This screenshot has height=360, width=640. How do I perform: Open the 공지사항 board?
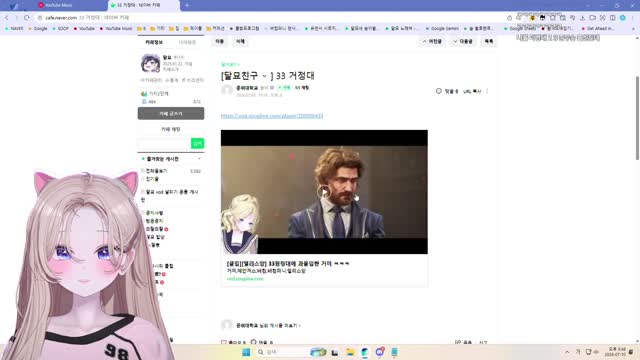[x=154, y=213]
